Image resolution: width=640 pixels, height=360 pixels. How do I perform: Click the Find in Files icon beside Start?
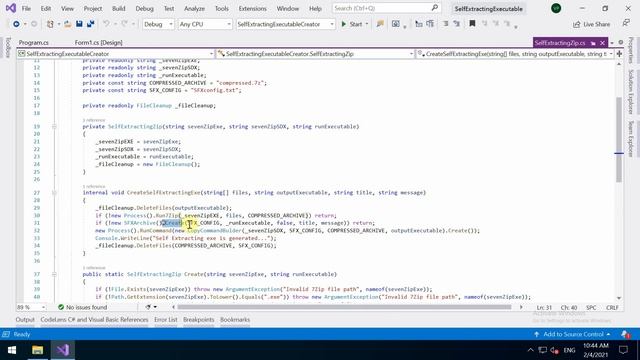380,24
